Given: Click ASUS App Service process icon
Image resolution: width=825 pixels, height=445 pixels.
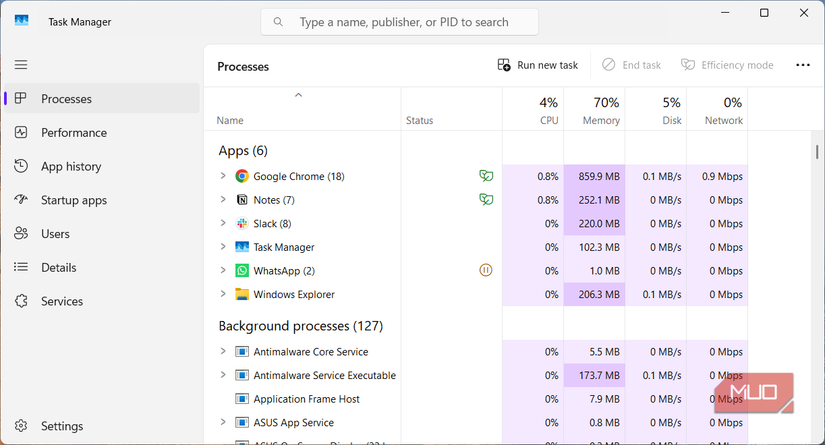Looking at the screenshot, I should (x=242, y=422).
